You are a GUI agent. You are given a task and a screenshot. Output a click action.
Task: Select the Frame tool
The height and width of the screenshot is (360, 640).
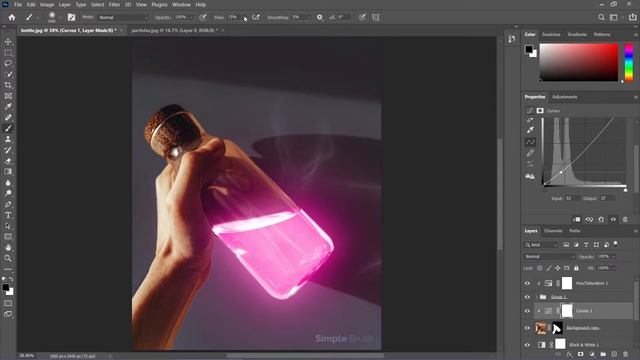pos(8,96)
